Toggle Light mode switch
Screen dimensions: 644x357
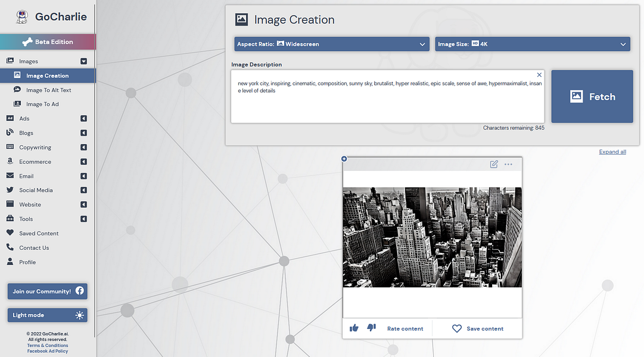tap(47, 315)
